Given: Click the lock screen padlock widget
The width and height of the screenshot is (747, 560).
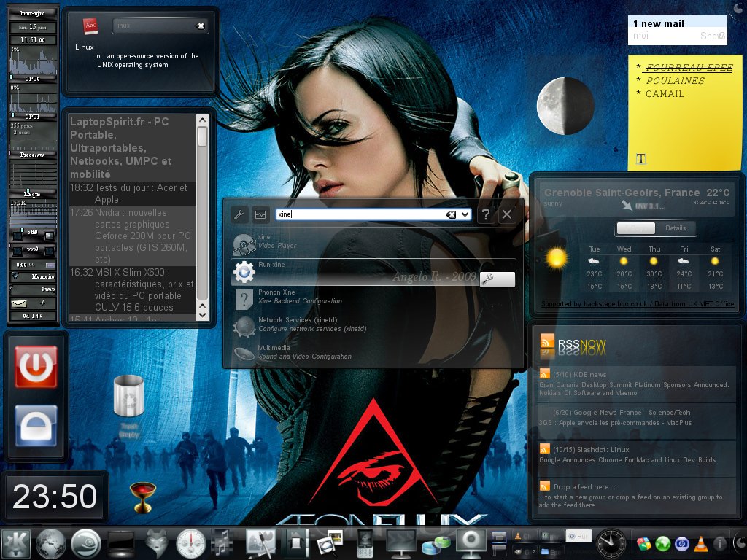Looking at the screenshot, I should coord(36,426).
